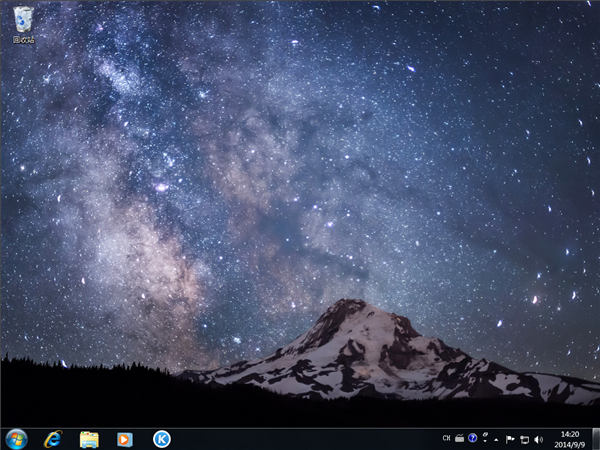This screenshot has height=450, width=600.
Task: Expand the hidden tray icons arrow
Action: pos(497,439)
